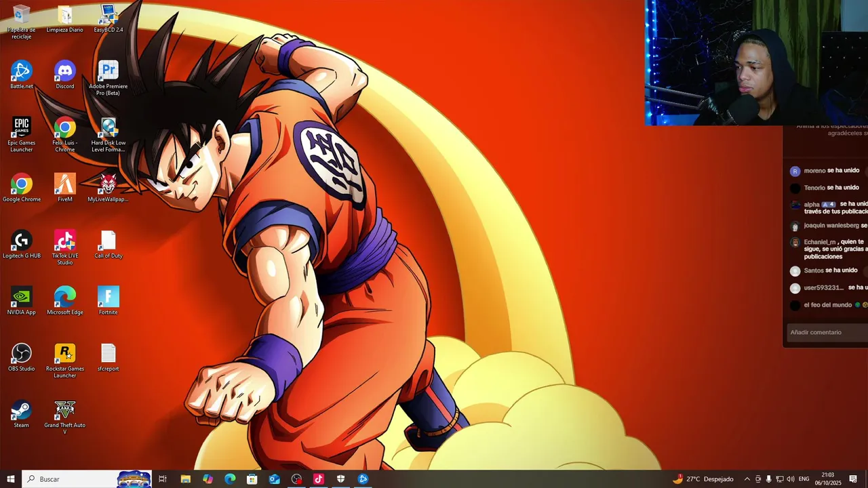The image size is (868, 488).
Task: Open the notification center icon
Action: click(x=853, y=479)
